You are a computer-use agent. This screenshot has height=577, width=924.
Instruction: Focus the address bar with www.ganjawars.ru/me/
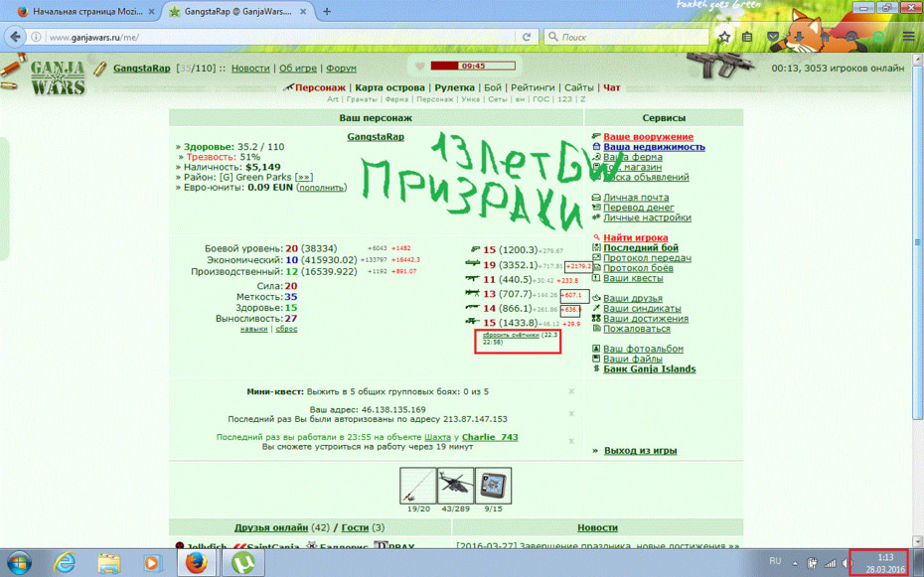tap(282, 37)
